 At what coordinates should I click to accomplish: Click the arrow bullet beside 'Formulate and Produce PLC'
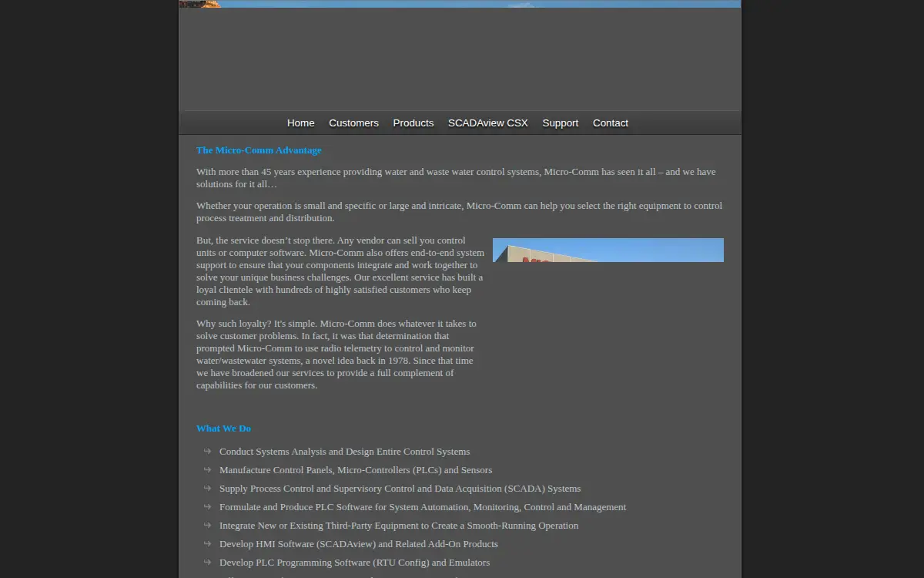(207, 506)
